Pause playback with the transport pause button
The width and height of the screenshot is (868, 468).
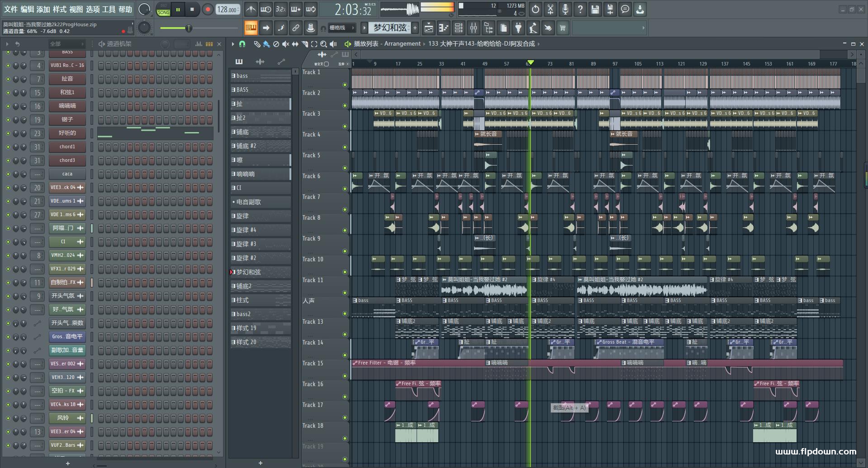(x=178, y=9)
